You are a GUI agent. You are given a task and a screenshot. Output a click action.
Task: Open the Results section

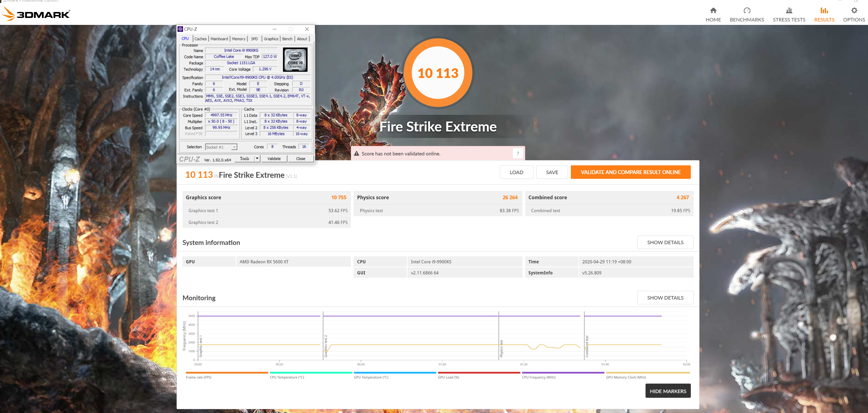tap(824, 15)
